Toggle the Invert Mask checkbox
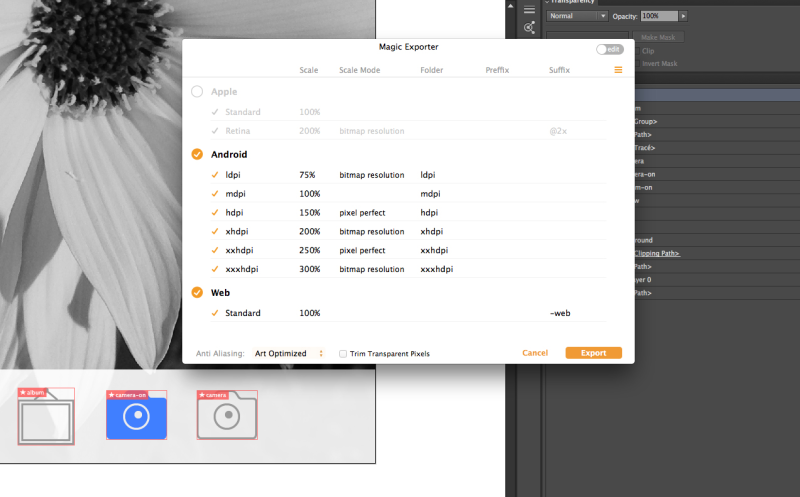The width and height of the screenshot is (800, 497). [637, 63]
